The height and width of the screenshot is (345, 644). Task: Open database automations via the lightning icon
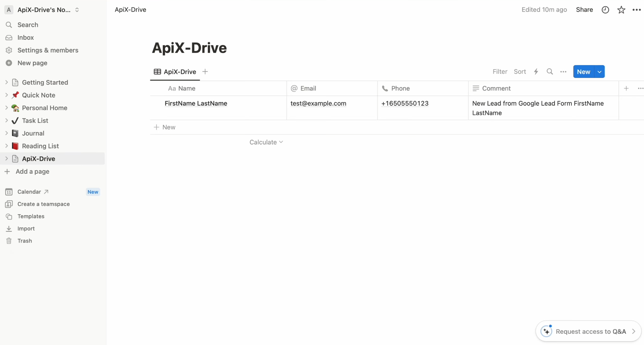pos(536,72)
